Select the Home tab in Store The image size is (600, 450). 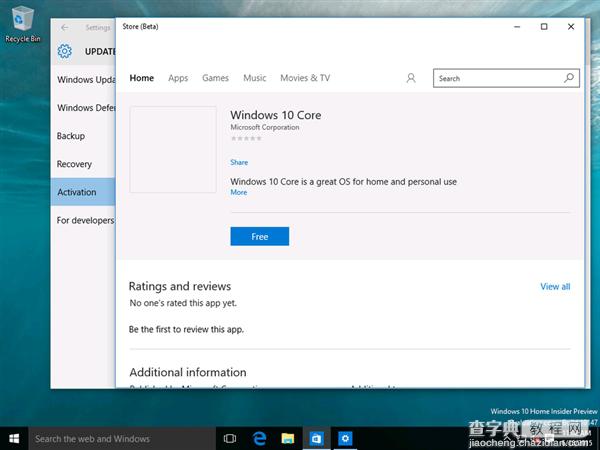pyautogui.click(x=142, y=78)
